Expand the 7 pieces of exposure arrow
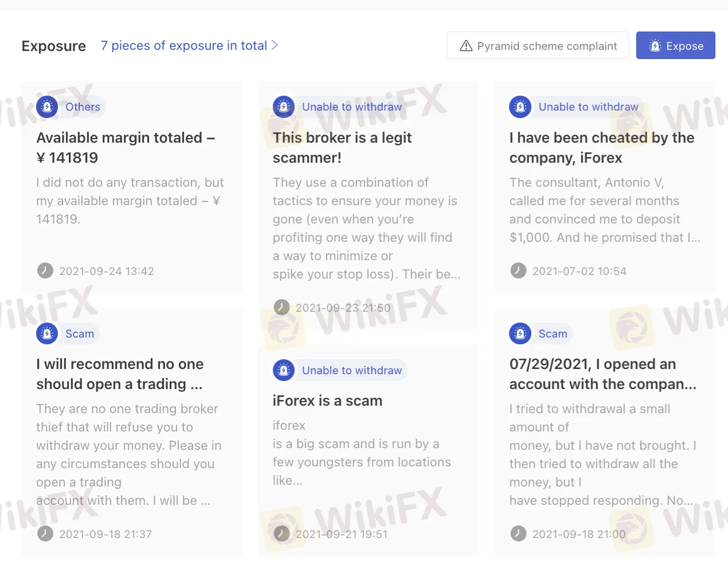The width and height of the screenshot is (728, 573). [x=275, y=45]
